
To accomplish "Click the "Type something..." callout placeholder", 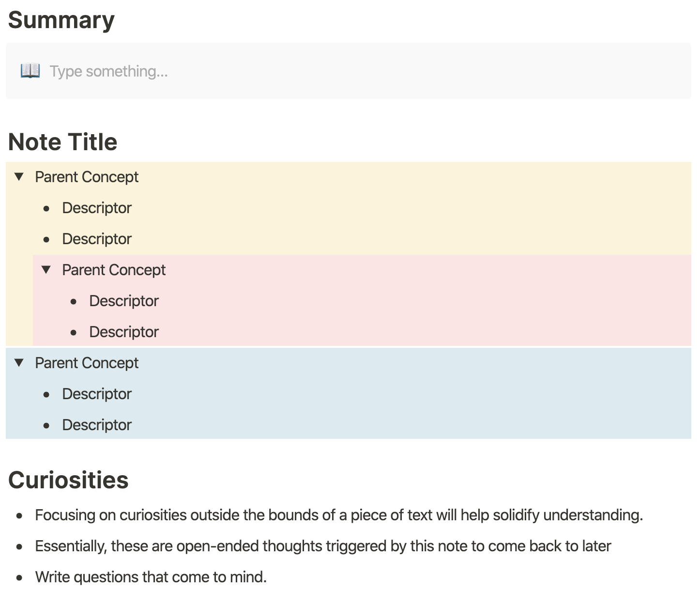I will point(108,71).
